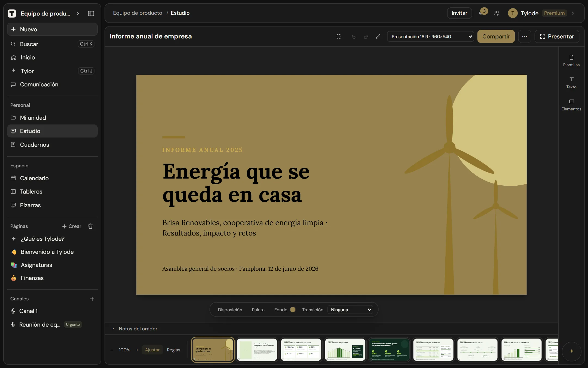The height and width of the screenshot is (368, 588).
Task: Open the three-dot more options menu
Action: coord(525,37)
